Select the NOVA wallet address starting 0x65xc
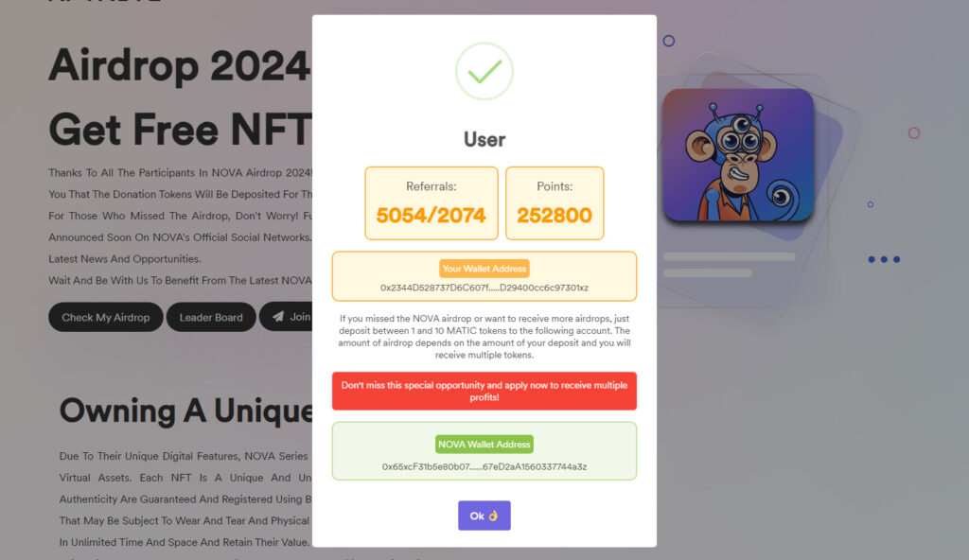Screen dimensions: 969x560 click(x=484, y=466)
